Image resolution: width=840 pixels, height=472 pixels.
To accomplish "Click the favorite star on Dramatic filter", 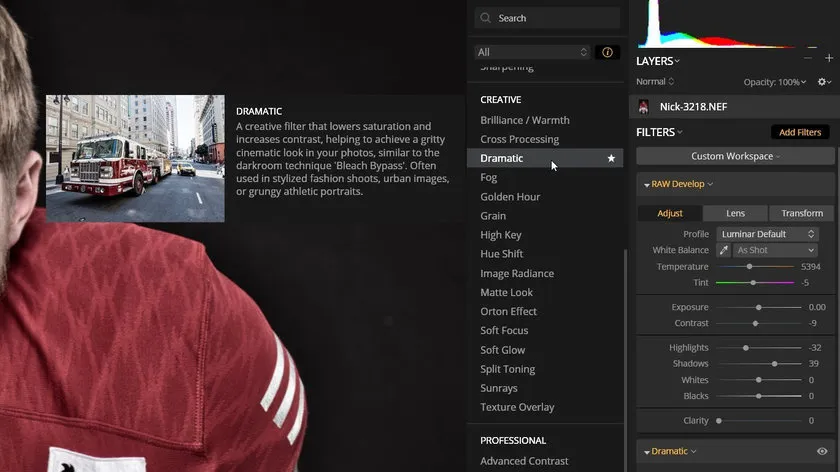I will pos(611,158).
